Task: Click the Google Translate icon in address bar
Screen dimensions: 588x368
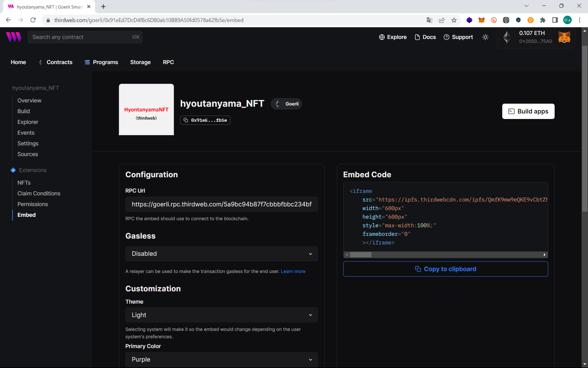Action: [429, 20]
